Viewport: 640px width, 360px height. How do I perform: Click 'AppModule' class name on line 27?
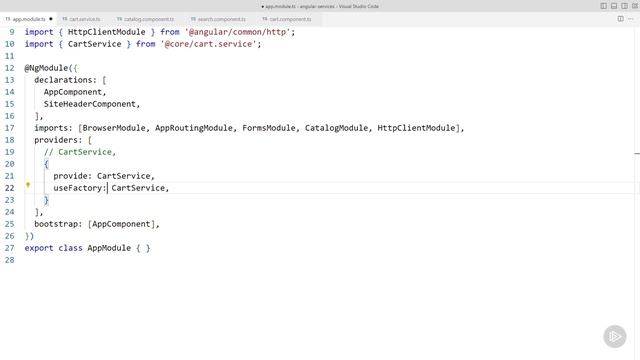(x=109, y=248)
